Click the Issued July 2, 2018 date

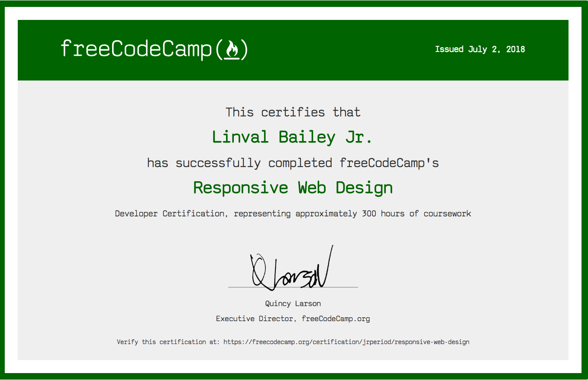coord(480,49)
